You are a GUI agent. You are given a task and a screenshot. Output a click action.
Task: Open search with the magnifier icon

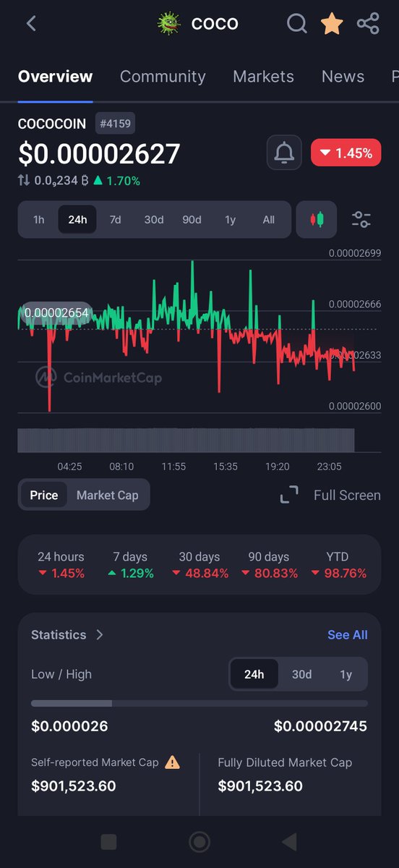[x=297, y=24]
